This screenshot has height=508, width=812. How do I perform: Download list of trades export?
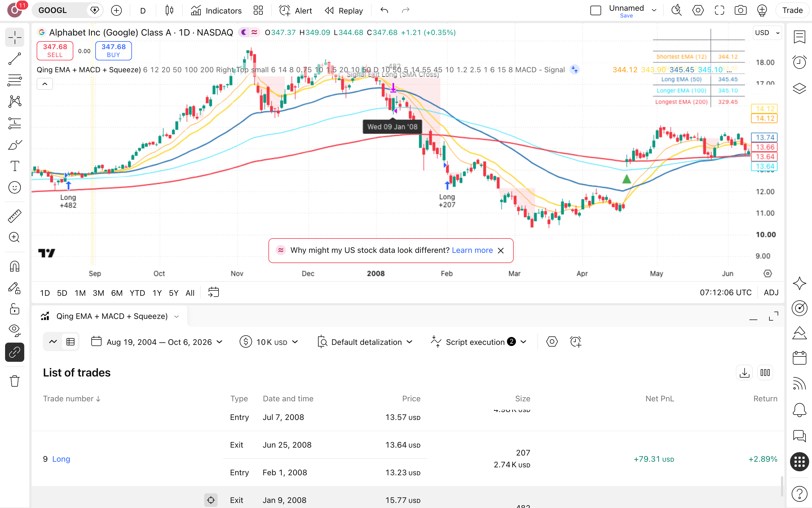click(x=744, y=373)
